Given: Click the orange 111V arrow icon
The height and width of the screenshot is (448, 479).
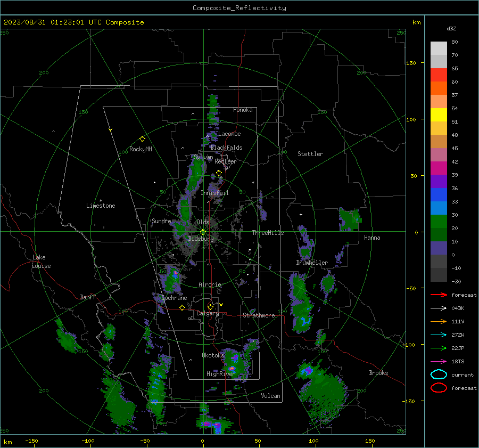Looking at the screenshot, I should point(439,321).
